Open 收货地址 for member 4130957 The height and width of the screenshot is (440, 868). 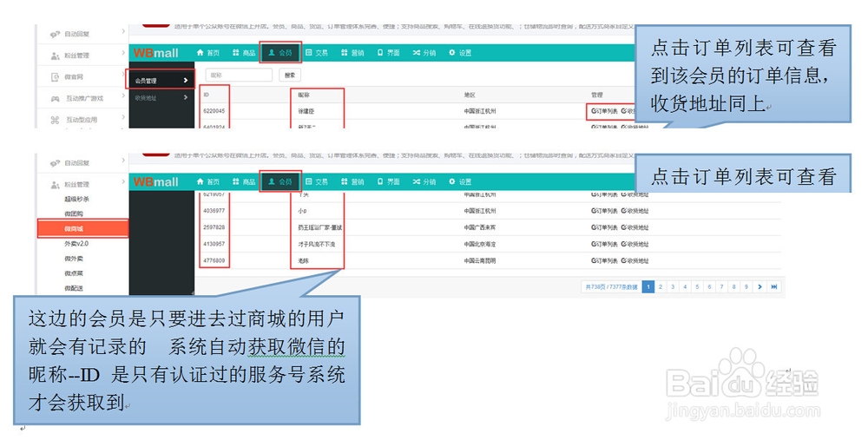pos(635,244)
